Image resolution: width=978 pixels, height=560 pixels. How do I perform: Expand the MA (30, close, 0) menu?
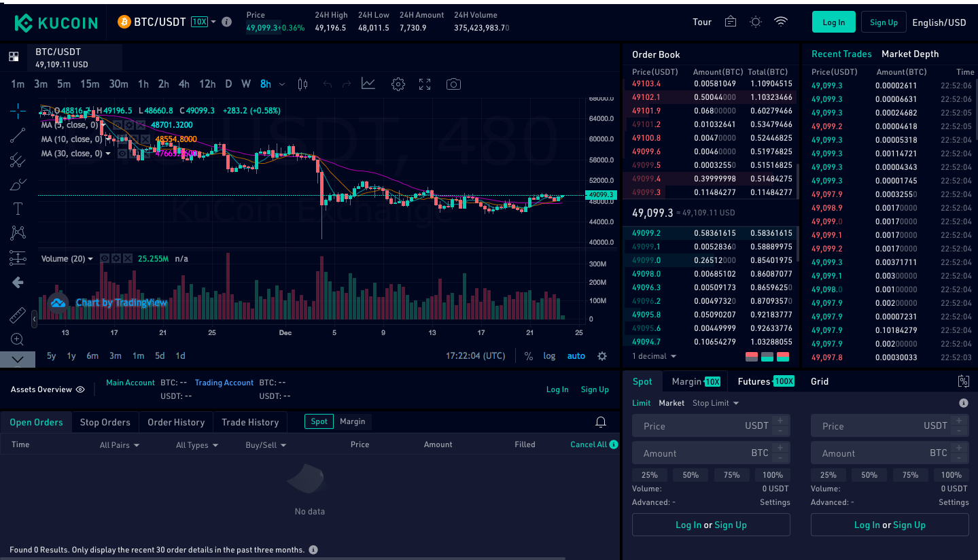tap(108, 154)
